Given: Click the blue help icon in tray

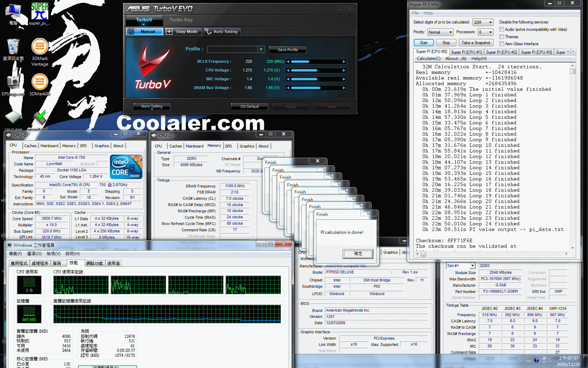Looking at the screenshot, I should coord(536,360).
